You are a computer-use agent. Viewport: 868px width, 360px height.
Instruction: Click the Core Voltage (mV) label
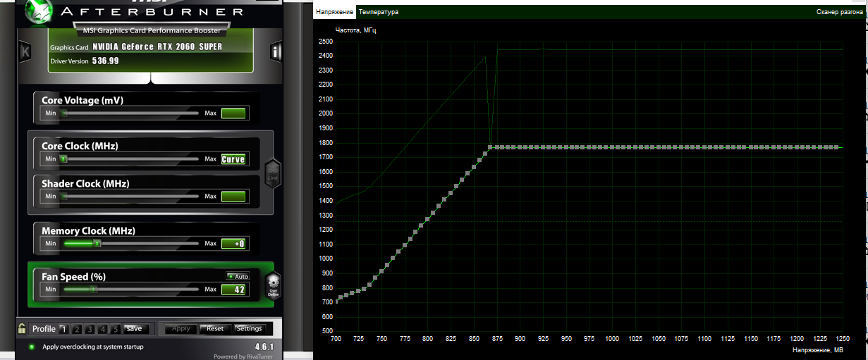(x=82, y=101)
